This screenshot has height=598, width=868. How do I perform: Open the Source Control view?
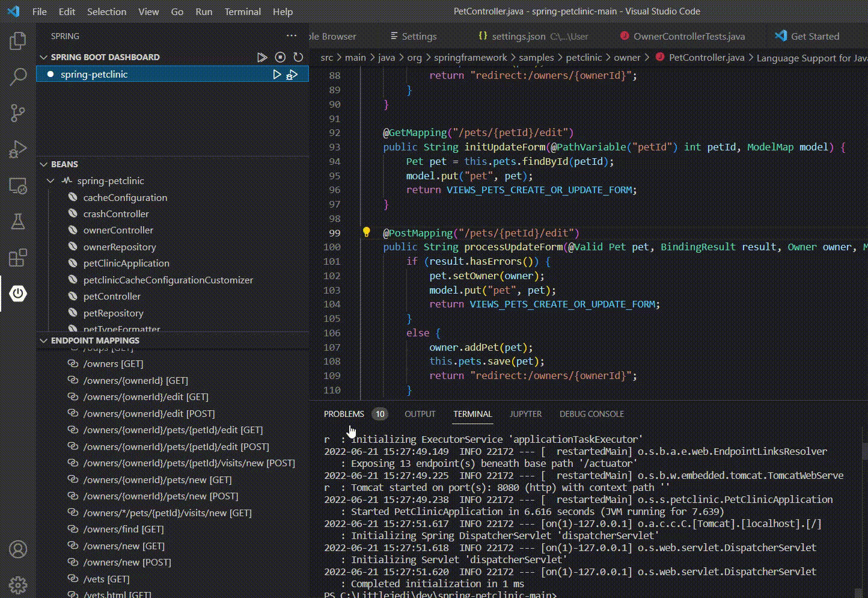pyautogui.click(x=18, y=113)
